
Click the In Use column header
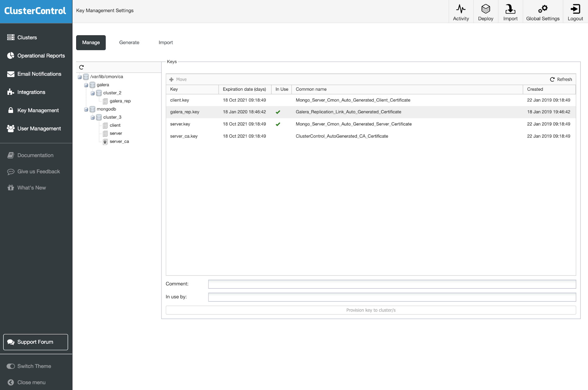[x=281, y=89]
